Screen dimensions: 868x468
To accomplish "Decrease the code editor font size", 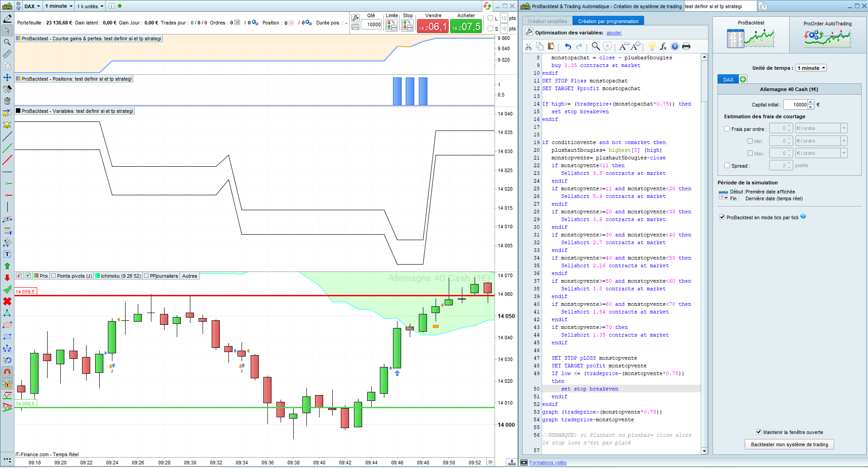I will coord(623,46).
